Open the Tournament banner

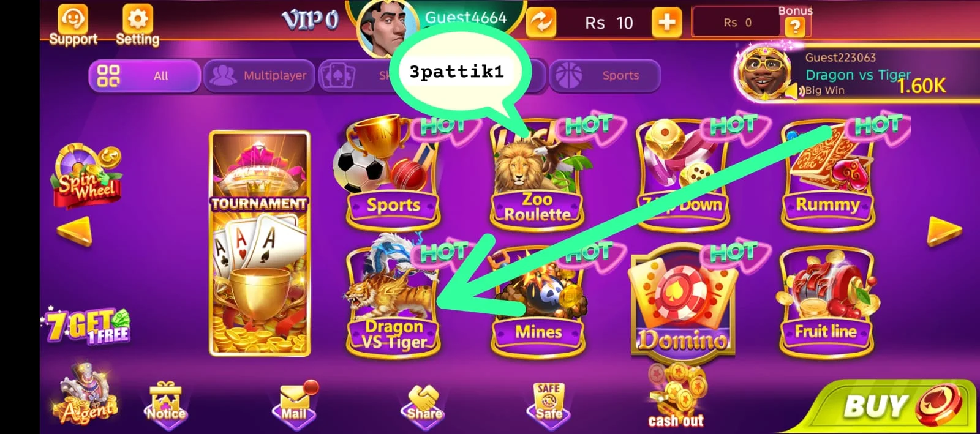click(259, 243)
